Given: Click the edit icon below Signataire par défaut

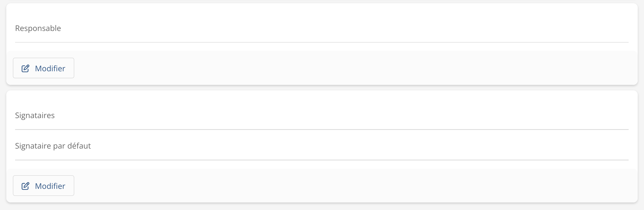Looking at the screenshot, I should click(25, 186).
